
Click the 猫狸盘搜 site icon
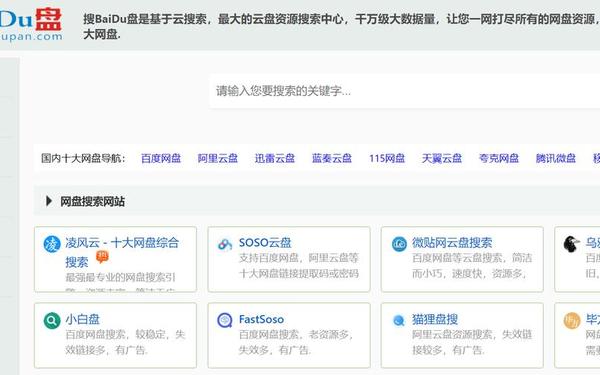tap(399, 320)
